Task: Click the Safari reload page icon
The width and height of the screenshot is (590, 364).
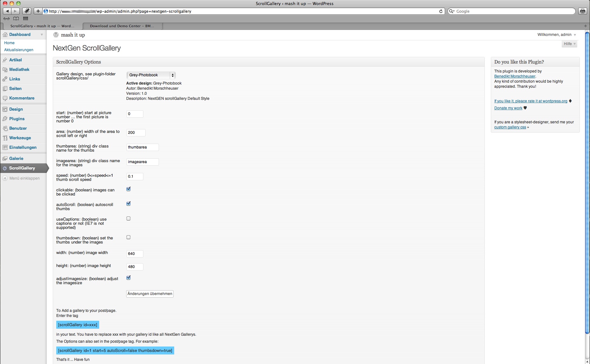Action: tap(441, 11)
